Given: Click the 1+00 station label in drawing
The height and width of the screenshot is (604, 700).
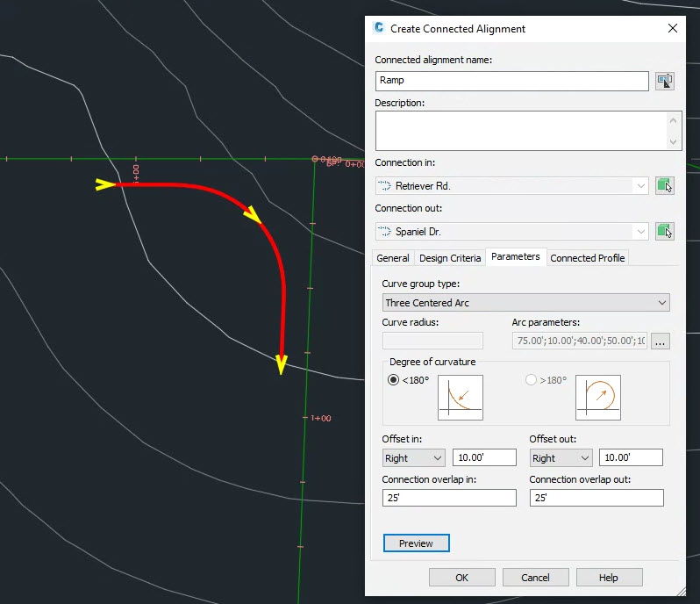Looking at the screenshot, I should coord(321,419).
